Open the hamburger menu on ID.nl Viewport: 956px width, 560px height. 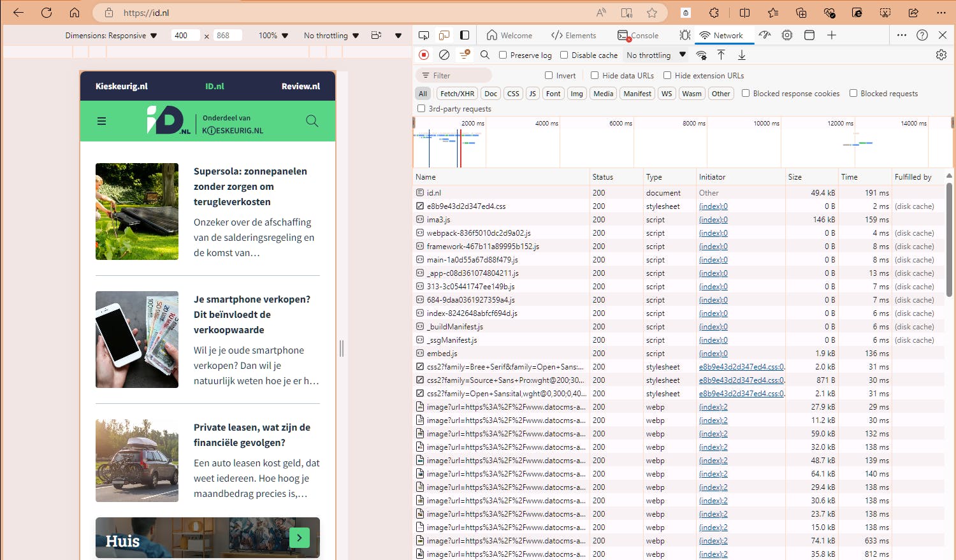coord(101,121)
